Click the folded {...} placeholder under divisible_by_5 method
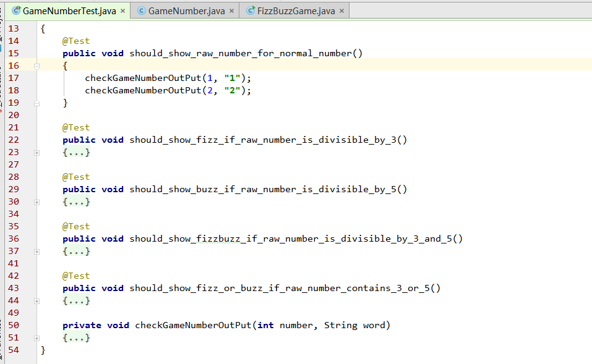 [76, 202]
